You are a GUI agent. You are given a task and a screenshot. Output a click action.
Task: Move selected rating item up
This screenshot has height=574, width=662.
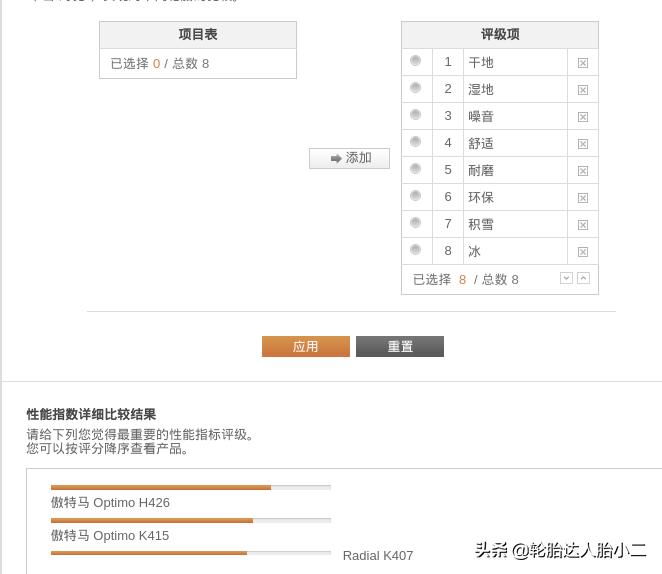tap(583, 278)
